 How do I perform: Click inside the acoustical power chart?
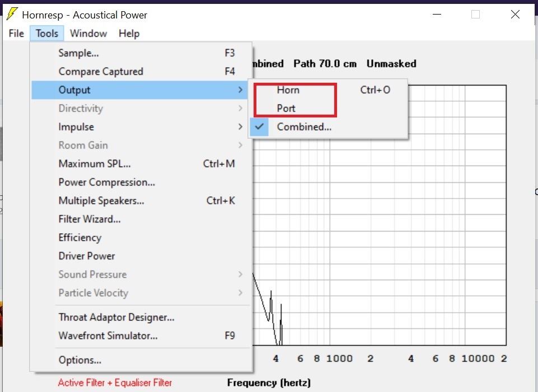click(x=379, y=215)
